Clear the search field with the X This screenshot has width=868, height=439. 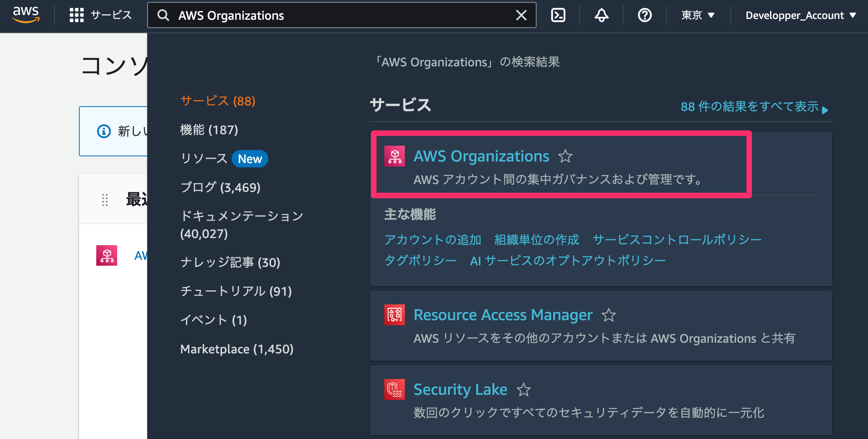click(521, 15)
